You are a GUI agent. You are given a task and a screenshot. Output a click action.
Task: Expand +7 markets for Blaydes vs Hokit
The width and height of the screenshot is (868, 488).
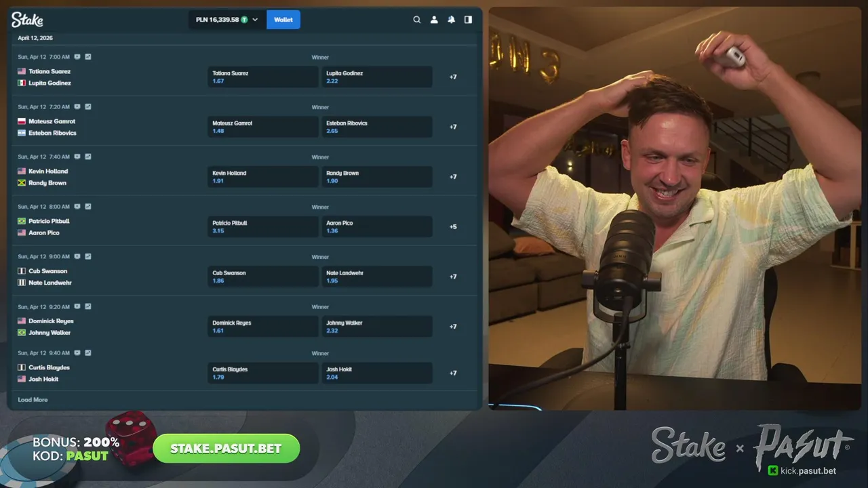coord(453,373)
